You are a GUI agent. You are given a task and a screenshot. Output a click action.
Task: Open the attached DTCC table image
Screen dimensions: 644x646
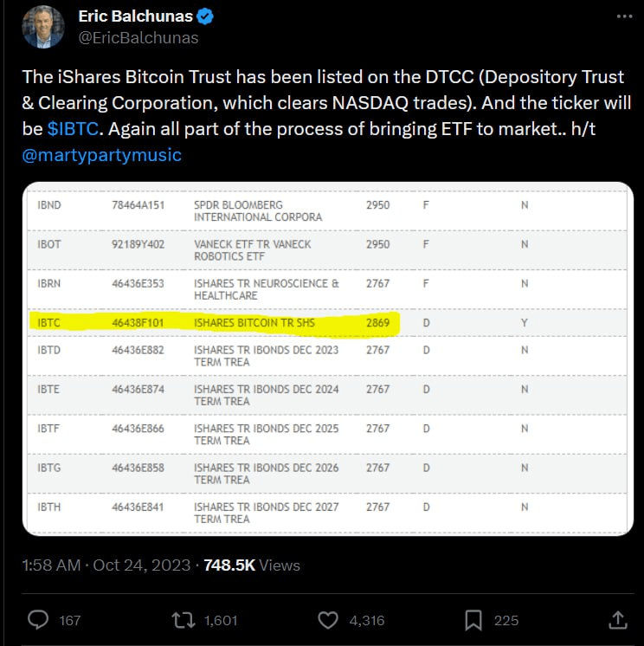tap(324, 433)
